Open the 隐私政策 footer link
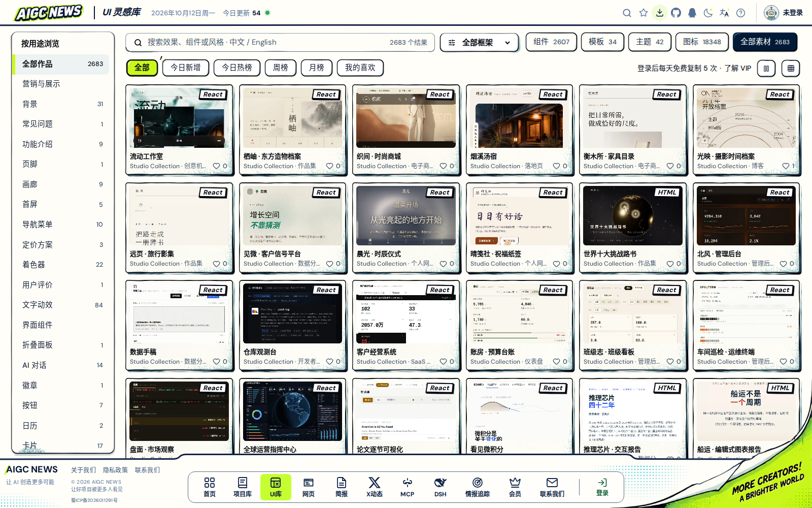The width and height of the screenshot is (812, 508). [115, 470]
